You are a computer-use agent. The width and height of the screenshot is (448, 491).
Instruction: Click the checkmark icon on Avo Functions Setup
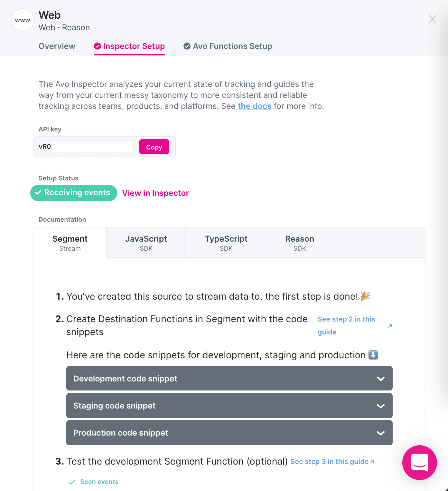point(187,46)
